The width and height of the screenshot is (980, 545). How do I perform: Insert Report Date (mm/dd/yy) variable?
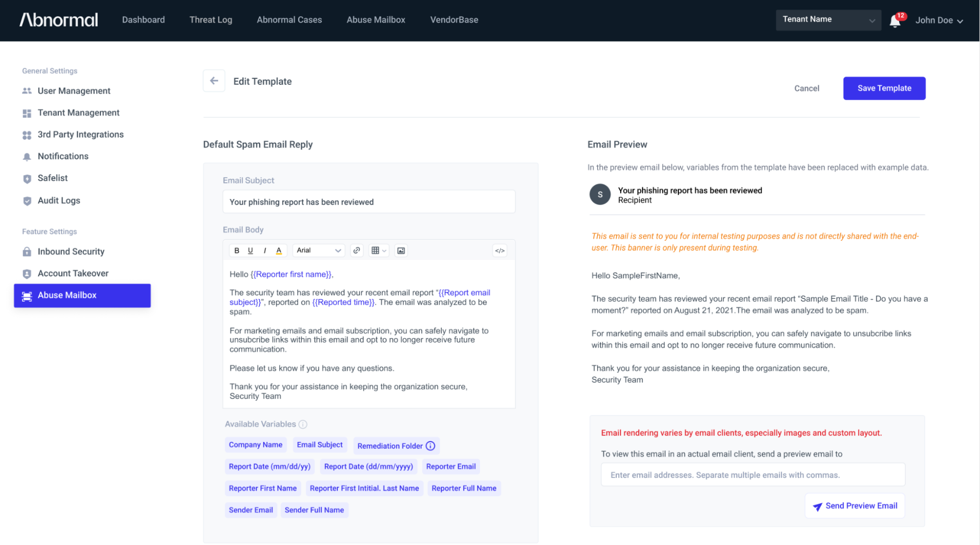pos(270,467)
